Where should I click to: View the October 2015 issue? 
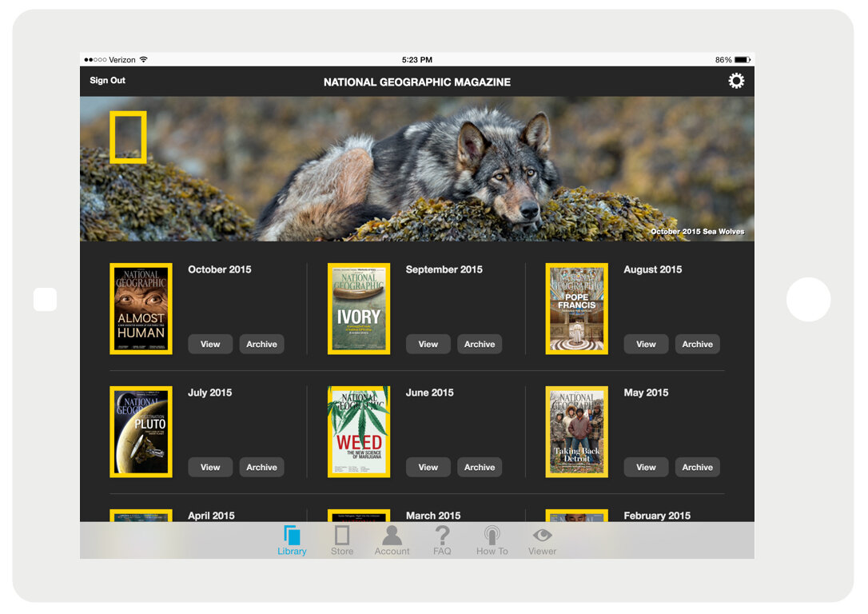pos(210,344)
